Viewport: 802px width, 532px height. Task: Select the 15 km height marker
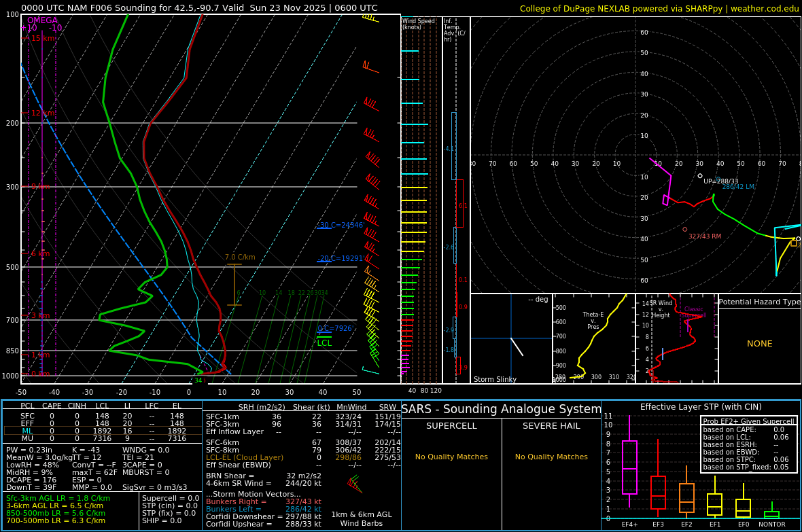43,38
